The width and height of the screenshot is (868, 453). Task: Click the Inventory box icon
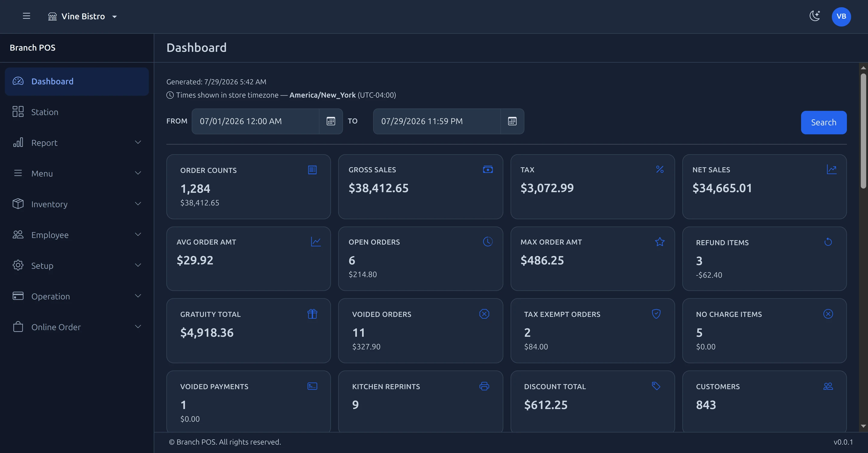coord(18,204)
